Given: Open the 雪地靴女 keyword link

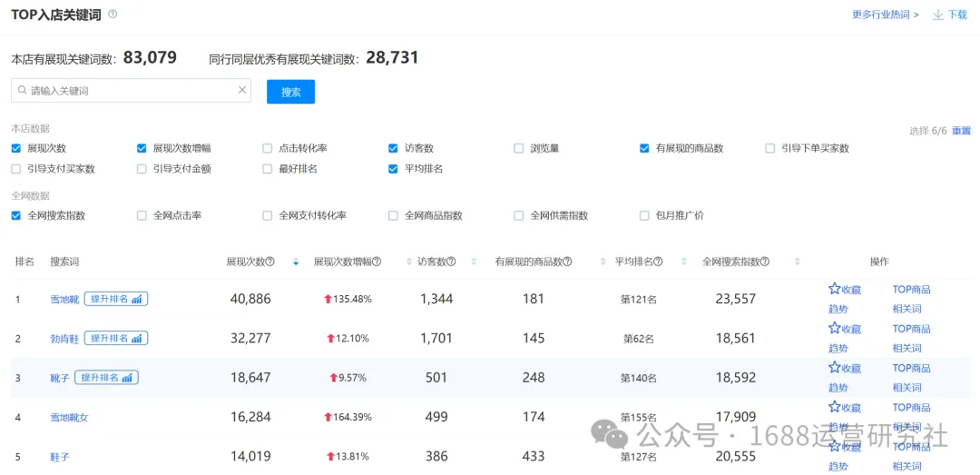Looking at the screenshot, I should [x=69, y=418].
